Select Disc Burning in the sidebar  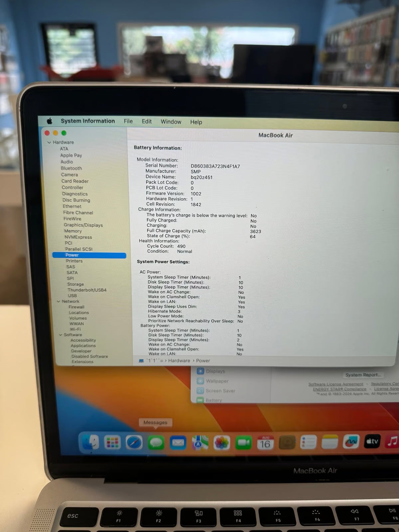(x=76, y=200)
